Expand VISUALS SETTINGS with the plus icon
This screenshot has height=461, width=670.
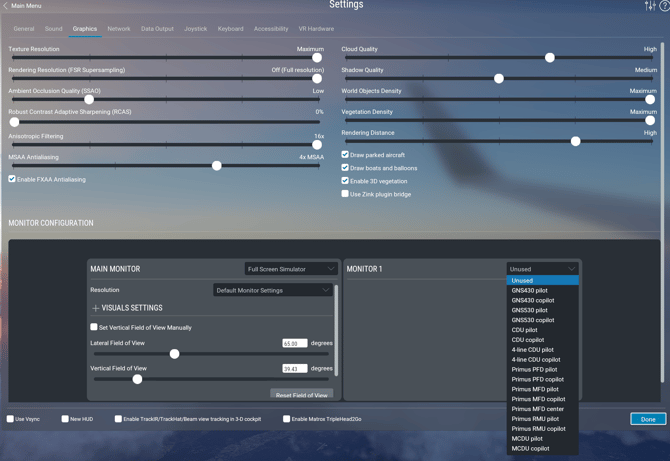click(x=95, y=308)
